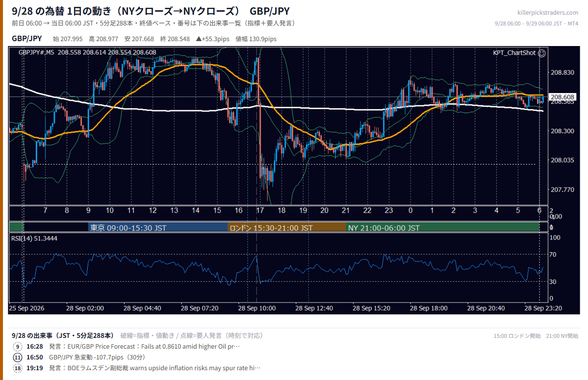588x380 pixels.
Task: Click the legend text 破線=指標・値動き / 点線=要人発言
Action: point(192,335)
